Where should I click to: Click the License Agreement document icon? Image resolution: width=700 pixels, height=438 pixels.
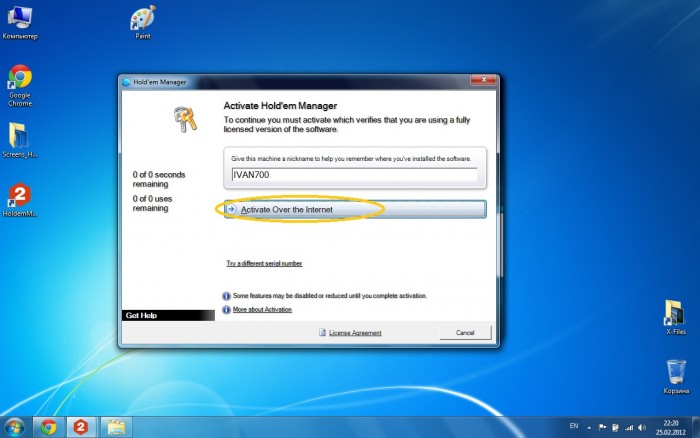coord(322,332)
